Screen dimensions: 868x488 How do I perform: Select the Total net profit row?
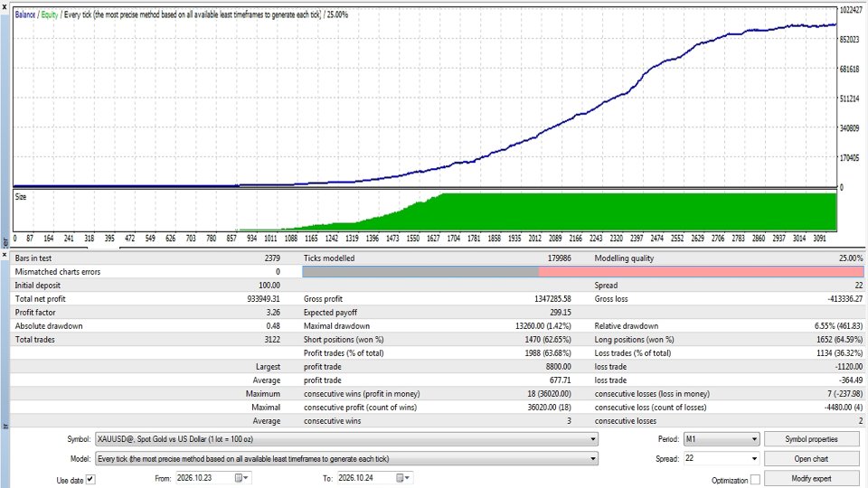tap(147, 299)
